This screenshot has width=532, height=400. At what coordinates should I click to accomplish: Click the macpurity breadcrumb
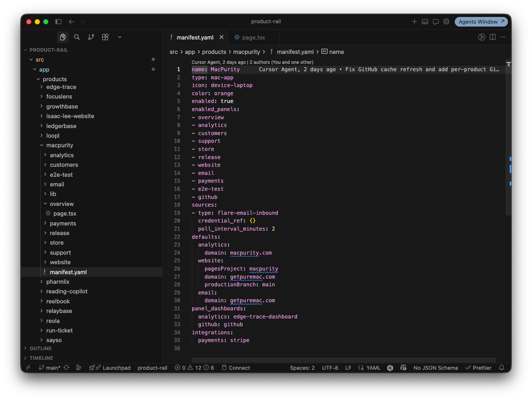[x=247, y=52]
